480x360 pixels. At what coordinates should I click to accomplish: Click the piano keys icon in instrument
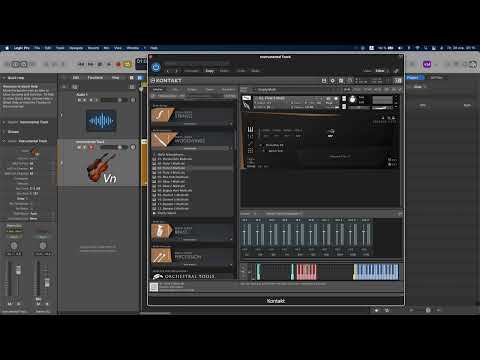250,129
